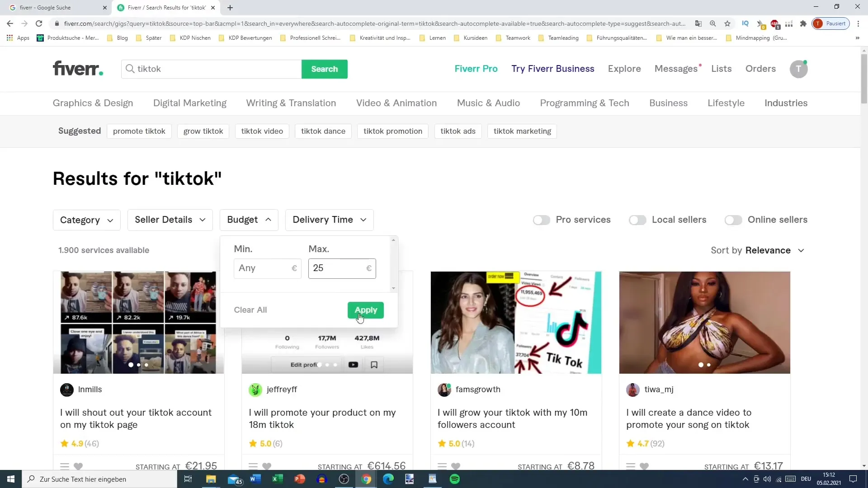Viewport: 868px width, 488px height.
Task: Open list menu icon on tiwa_mj gig
Action: pos(631,466)
